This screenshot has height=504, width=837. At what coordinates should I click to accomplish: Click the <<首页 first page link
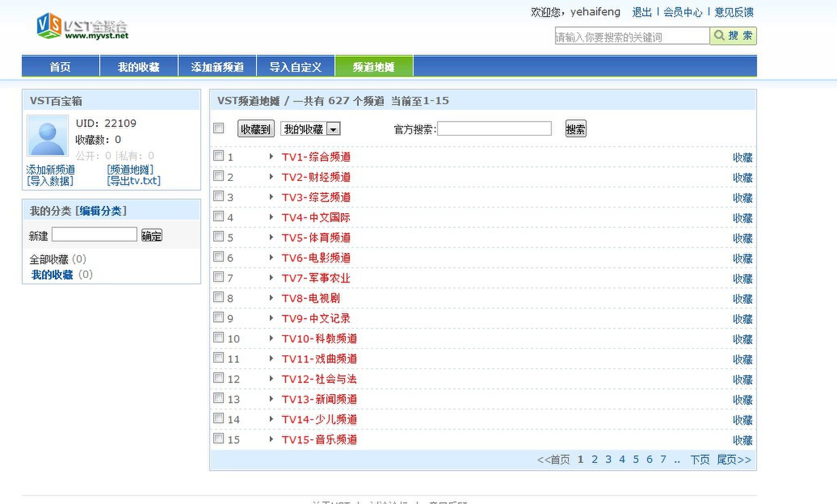pos(553,460)
